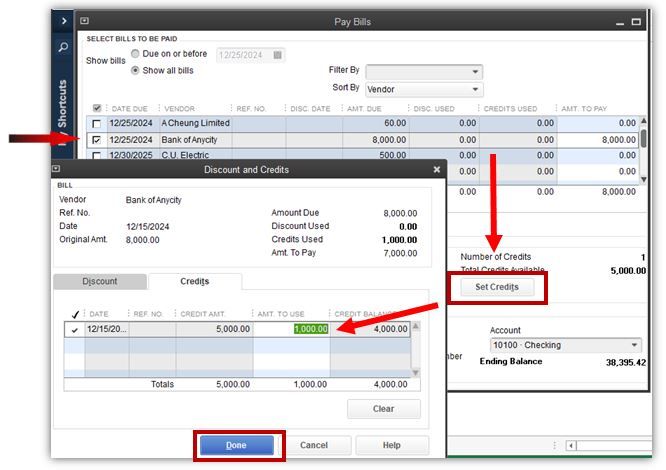
Task: Select the Bank of Anycity vendor cell
Action: pos(195,140)
